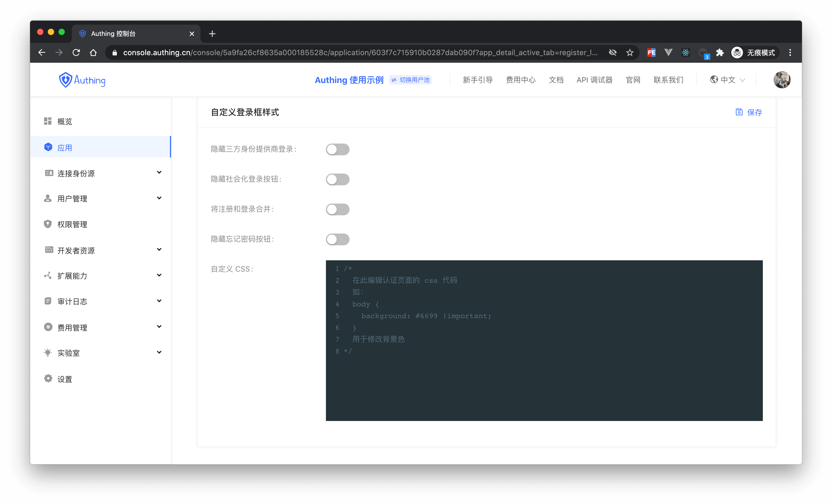Click the browser reload icon
Screen dimensions: 832x504
pyautogui.click(x=76, y=53)
